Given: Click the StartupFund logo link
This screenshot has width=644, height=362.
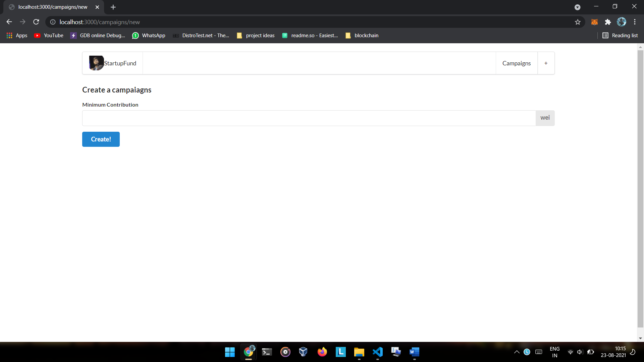Looking at the screenshot, I should (113, 63).
